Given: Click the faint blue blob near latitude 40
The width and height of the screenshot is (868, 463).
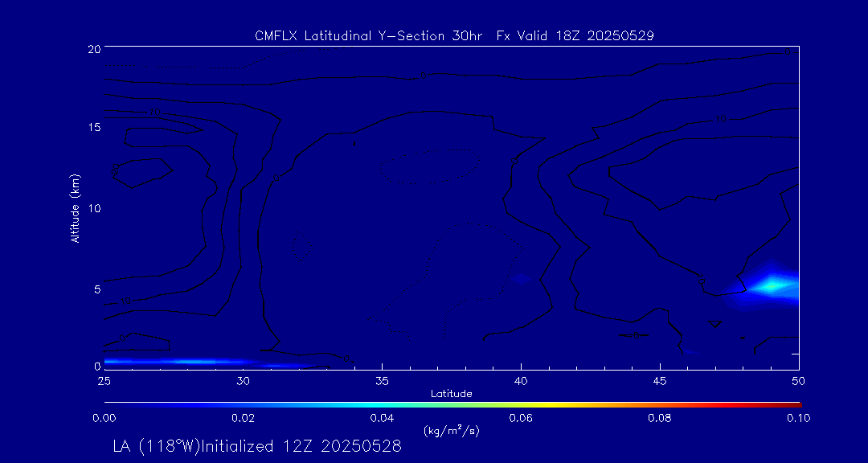Looking at the screenshot, I should (x=520, y=278).
